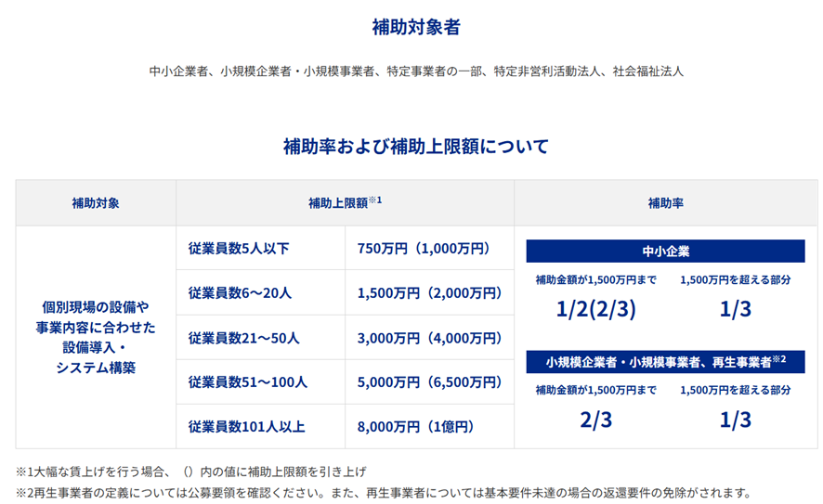This screenshot has width=823, height=504.
Task: Click the 補助率 column header
Action: pos(665,202)
